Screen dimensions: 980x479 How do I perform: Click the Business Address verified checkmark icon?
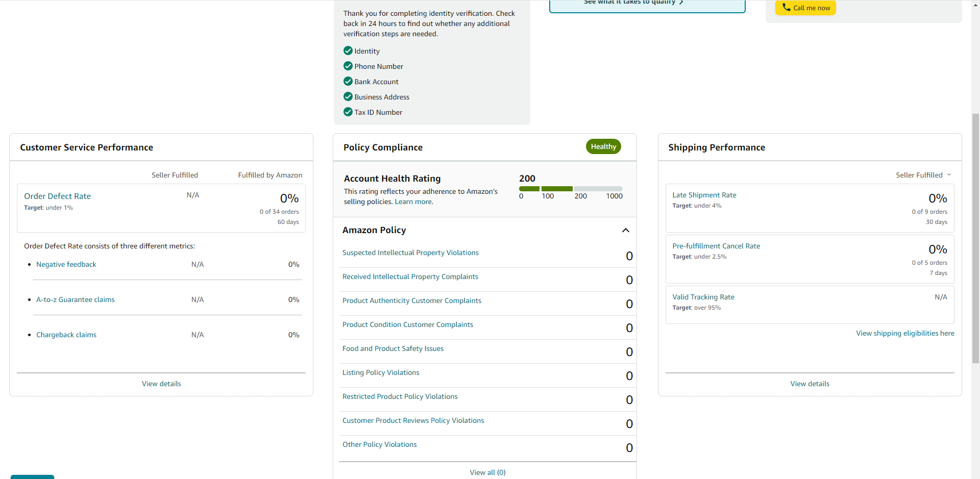(348, 96)
